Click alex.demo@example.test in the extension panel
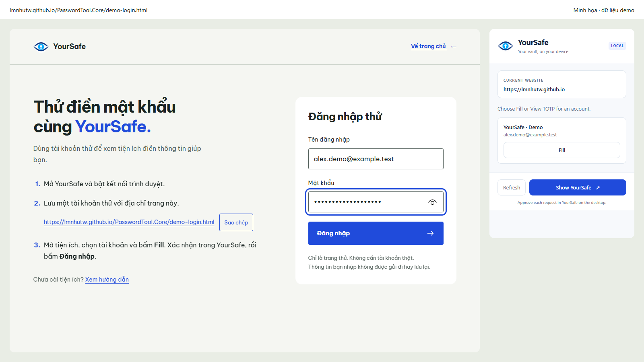 (x=530, y=135)
